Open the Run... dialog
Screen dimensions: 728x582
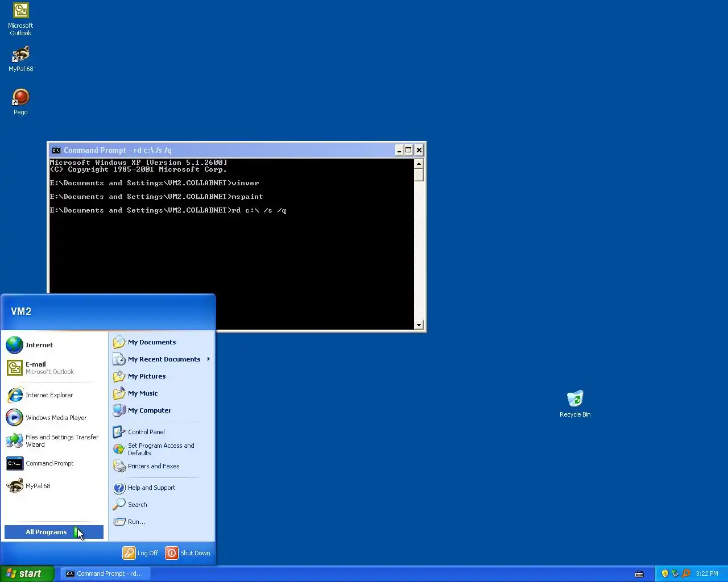pyautogui.click(x=162, y=522)
